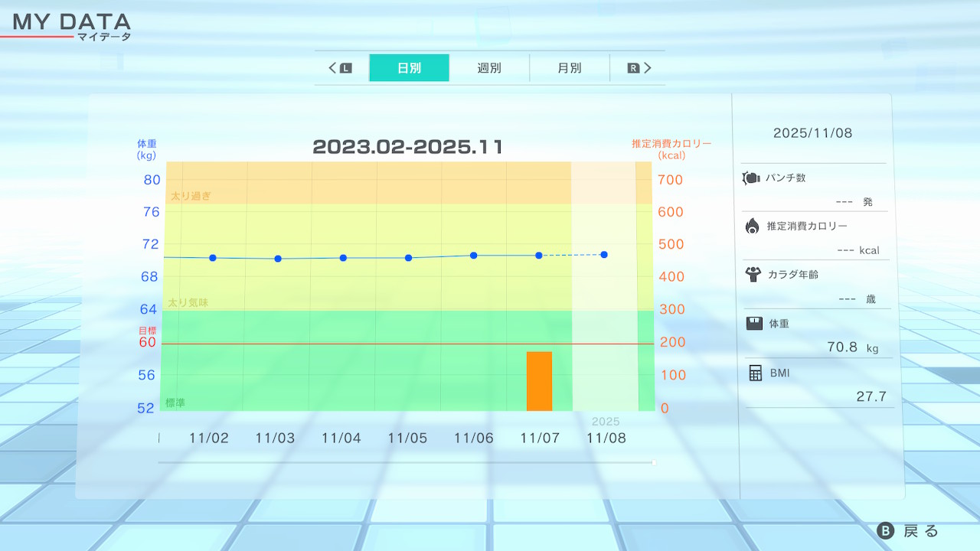The width and height of the screenshot is (980, 551).
Task: Select the 日別 daily tab
Action: (409, 68)
